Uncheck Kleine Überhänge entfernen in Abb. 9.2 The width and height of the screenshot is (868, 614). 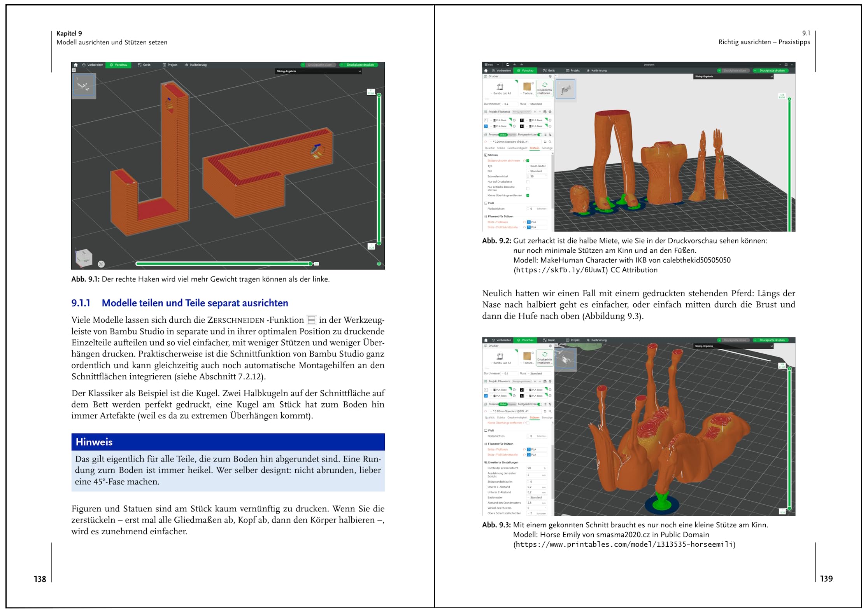(528, 196)
